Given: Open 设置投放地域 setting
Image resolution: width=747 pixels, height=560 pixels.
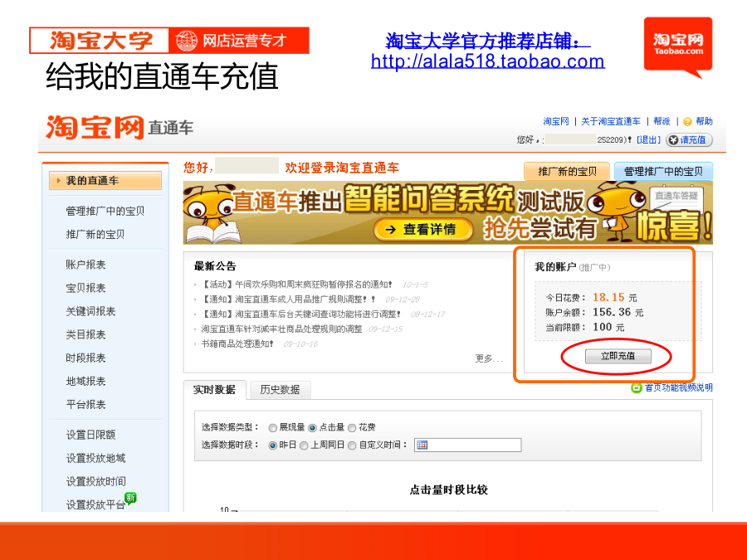Looking at the screenshot, I should click(x=95, y=458).
